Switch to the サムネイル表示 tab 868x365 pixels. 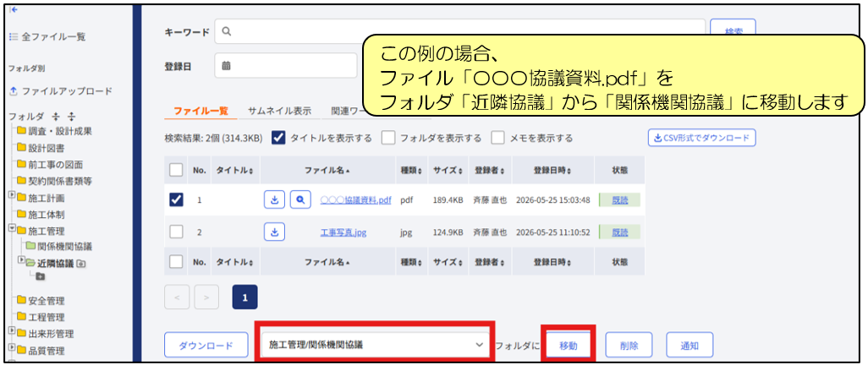[x=279, y=110]
